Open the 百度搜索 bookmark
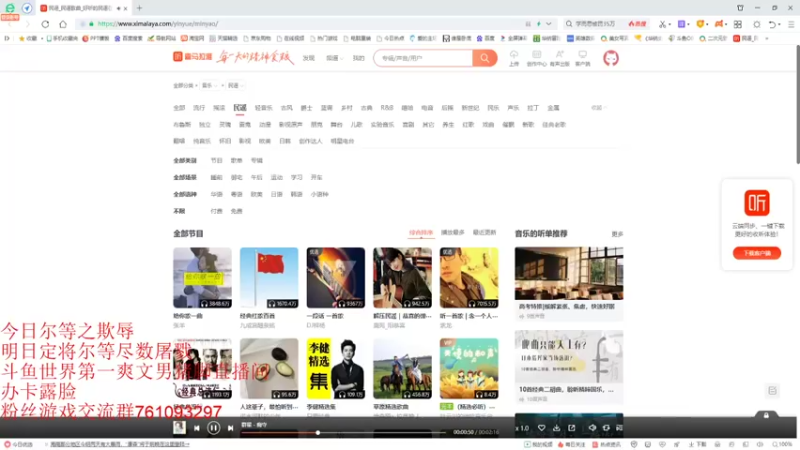This screenshot has width=800, height=450. click(x=129, y=38)
